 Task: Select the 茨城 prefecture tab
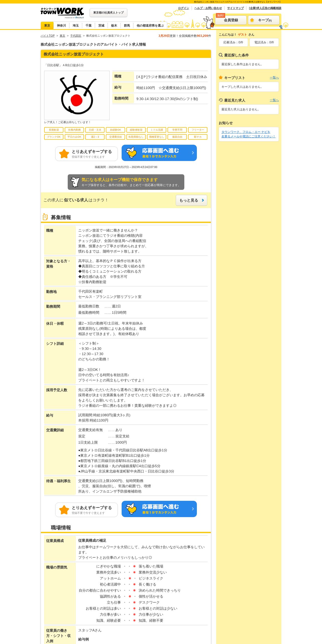pyautogui.click(x=101, y=26)
